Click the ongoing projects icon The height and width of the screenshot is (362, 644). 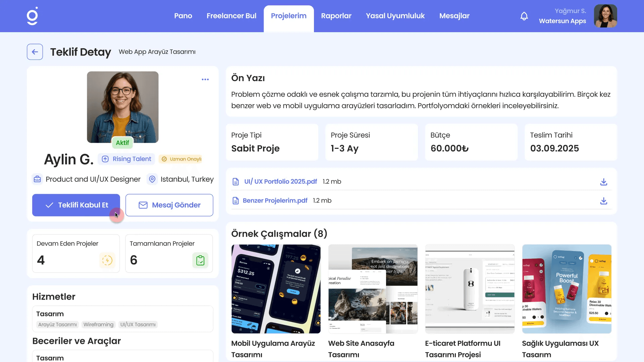[107, 260]
